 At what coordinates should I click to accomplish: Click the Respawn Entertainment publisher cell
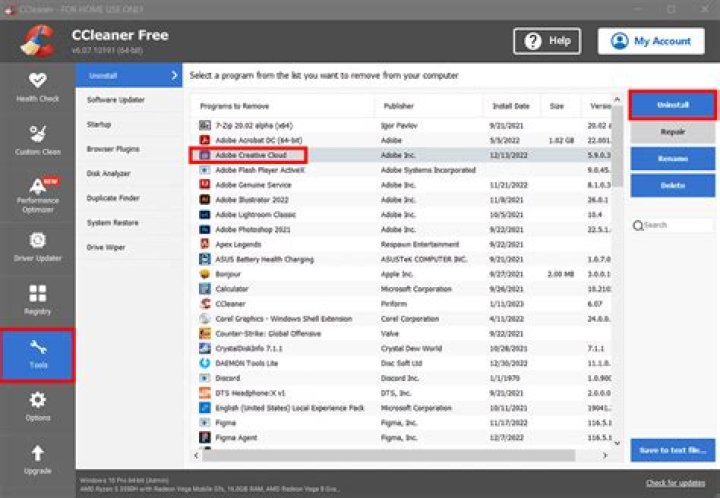[420, 244]
